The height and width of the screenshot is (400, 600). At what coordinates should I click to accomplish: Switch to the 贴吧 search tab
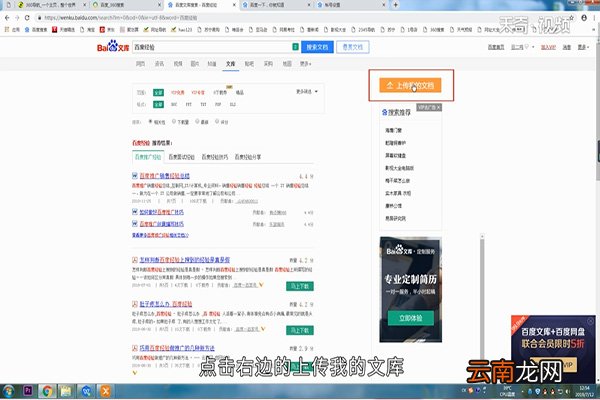click(x=249, y=64)
